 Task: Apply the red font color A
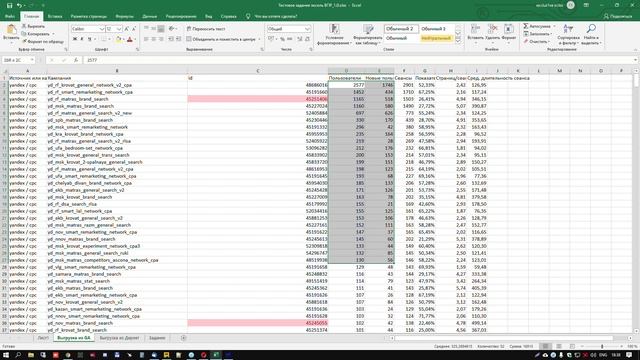[x=130, y=39]
